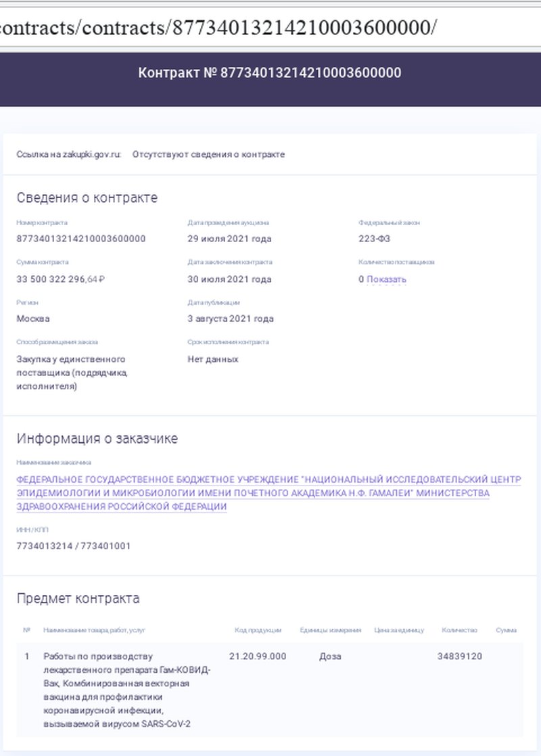The image size is (541, 756).
Task: Open the Показать suppliers link
Action: (x=386, y=279)
